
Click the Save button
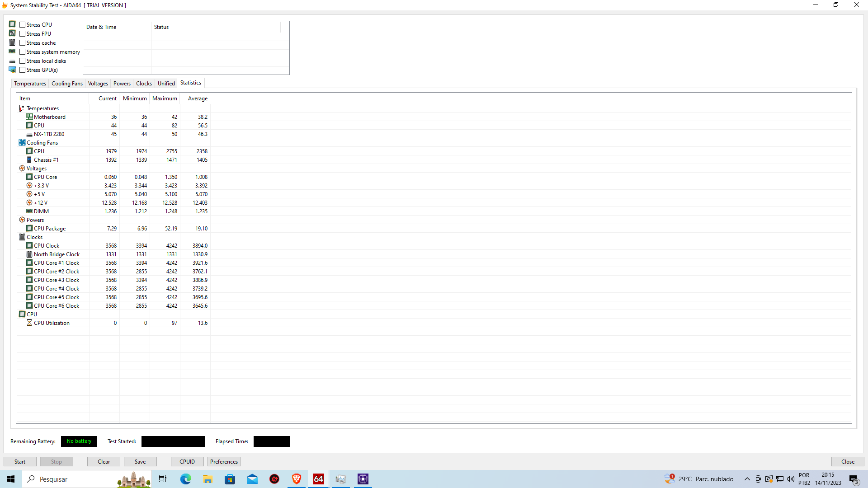click(x=140, y=461)
